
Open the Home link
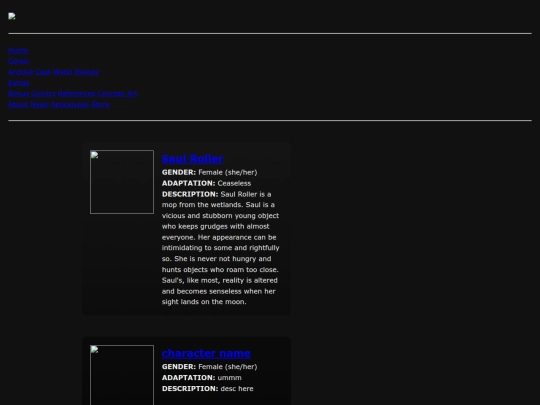tap(18, 51)
